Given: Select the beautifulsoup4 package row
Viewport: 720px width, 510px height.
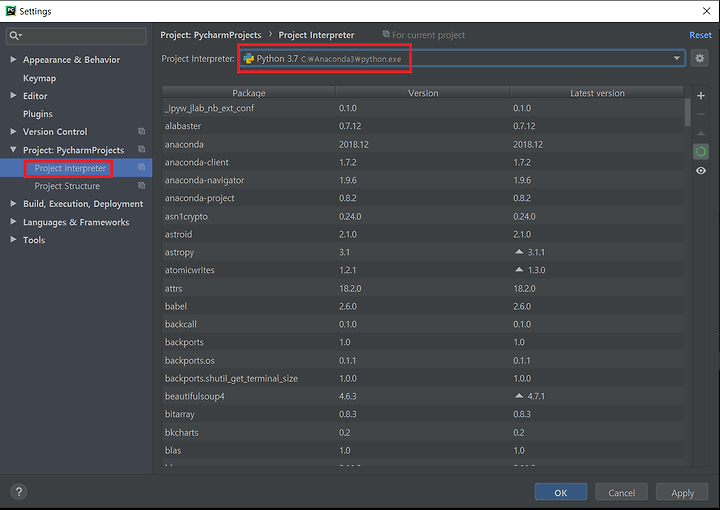Looking at the screenshot, I should coord(423,396).
